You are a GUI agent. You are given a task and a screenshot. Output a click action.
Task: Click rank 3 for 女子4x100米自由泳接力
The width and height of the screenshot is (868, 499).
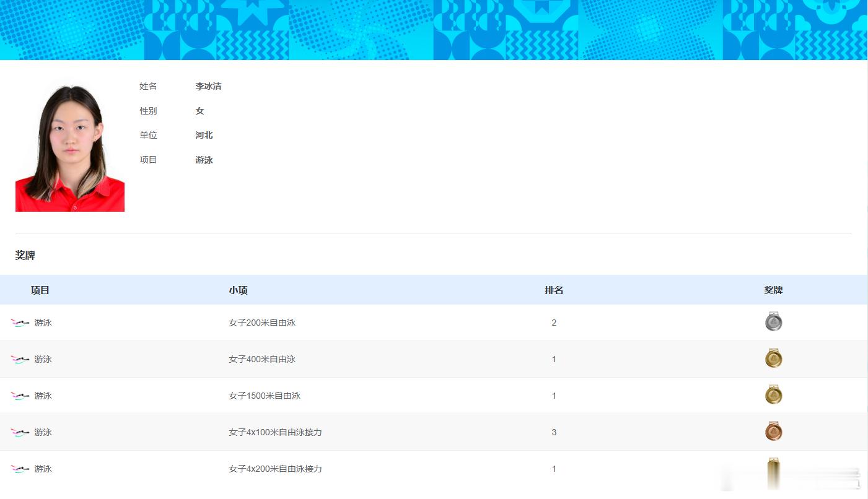[x=554, y=432]
